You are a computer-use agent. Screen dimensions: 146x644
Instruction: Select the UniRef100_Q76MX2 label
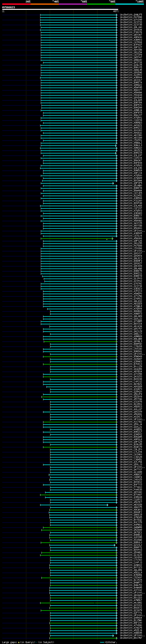coord(131,299)
